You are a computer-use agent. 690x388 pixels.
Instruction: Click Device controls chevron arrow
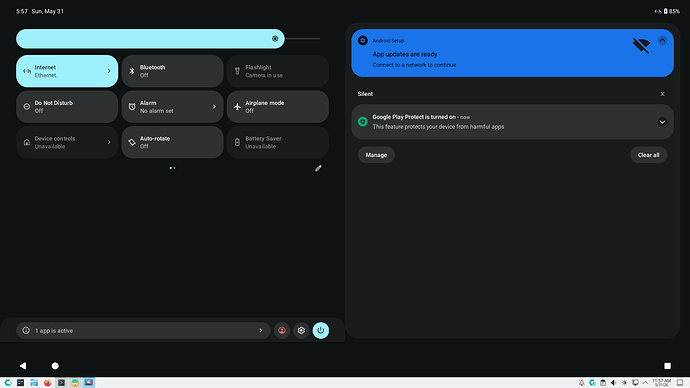[x=109, y=142]
